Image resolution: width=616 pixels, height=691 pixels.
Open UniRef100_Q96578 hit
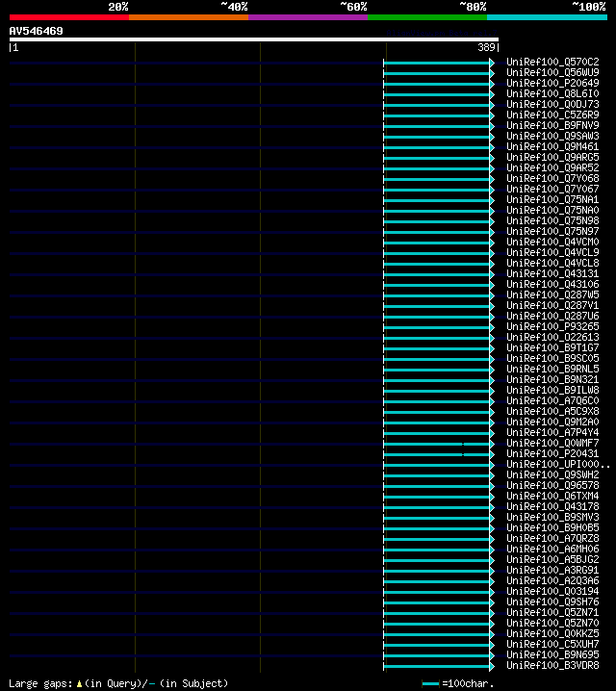click(552, 485)
